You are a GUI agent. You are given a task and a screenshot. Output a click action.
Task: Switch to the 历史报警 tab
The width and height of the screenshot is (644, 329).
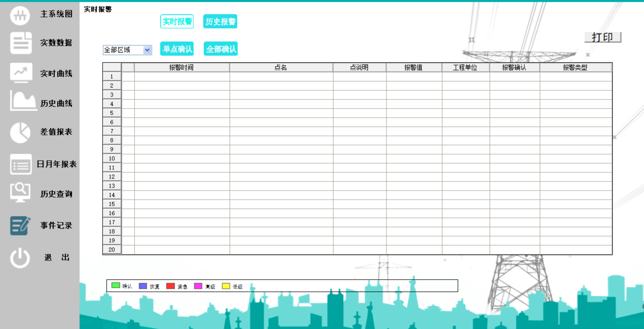220,21
